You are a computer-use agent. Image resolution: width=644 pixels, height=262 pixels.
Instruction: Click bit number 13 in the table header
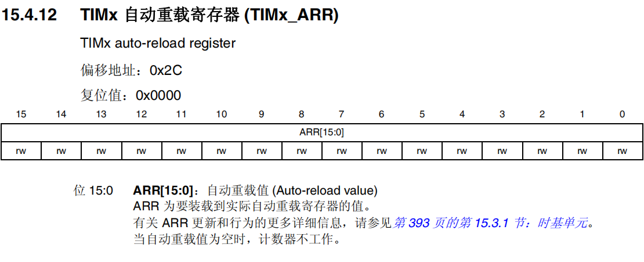[x=101, y=114]
